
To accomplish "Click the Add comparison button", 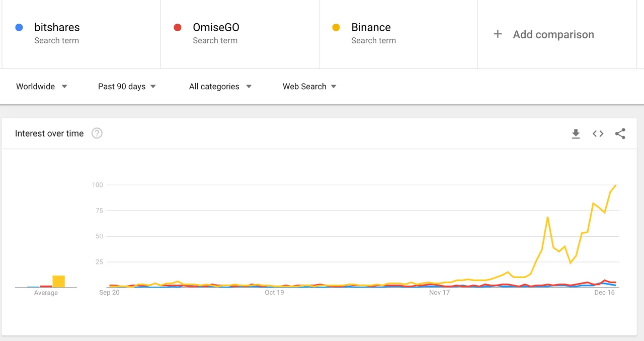I will (x=553, y=34).
